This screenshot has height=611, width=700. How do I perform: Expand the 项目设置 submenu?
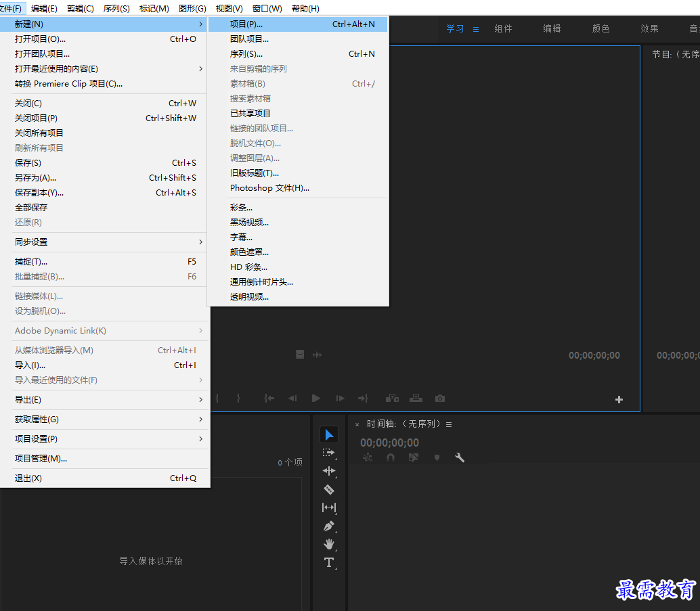(x=106, y=438)
